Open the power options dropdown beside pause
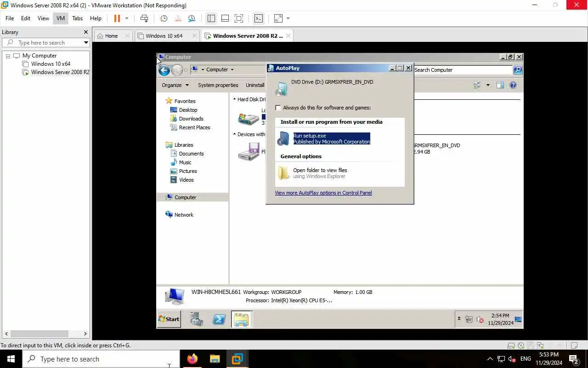The width and height of the screenshot is (588, 368). click(x=127, y=18)
